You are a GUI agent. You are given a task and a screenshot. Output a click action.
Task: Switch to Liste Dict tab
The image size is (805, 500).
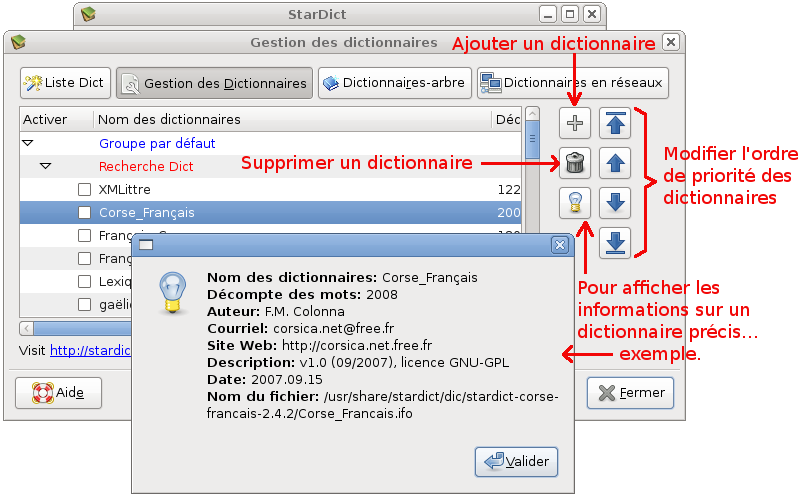(65, 83)
